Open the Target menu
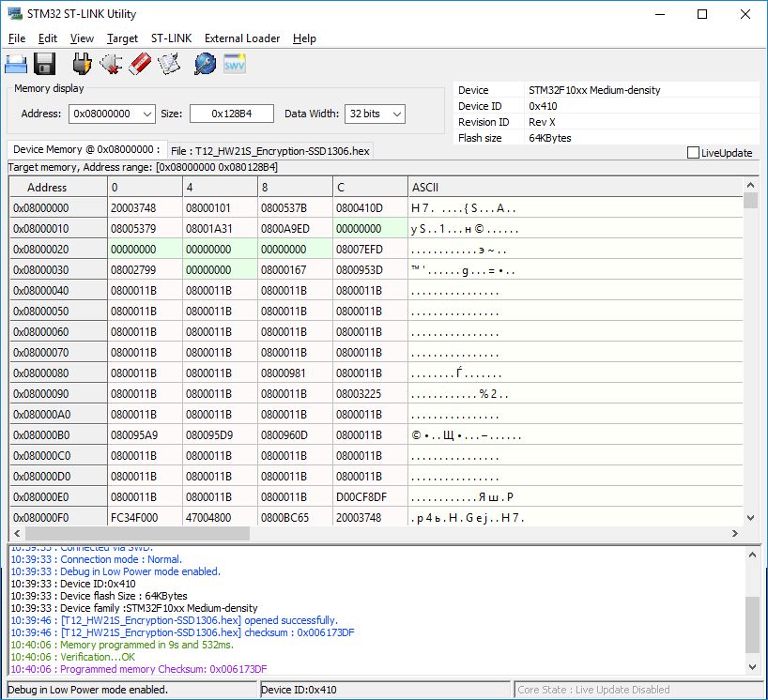The height and width of the screenshot is (700, 768). [122, 38]
